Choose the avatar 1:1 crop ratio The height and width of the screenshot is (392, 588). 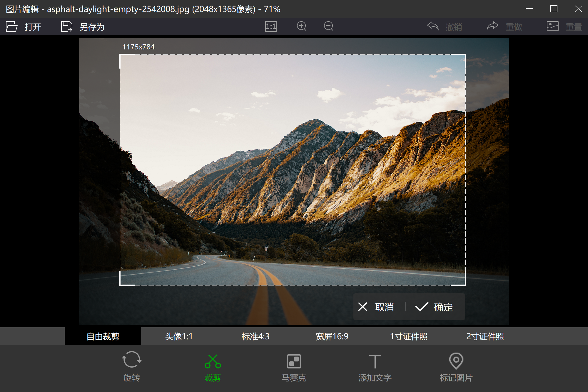[x=179, y=336]
